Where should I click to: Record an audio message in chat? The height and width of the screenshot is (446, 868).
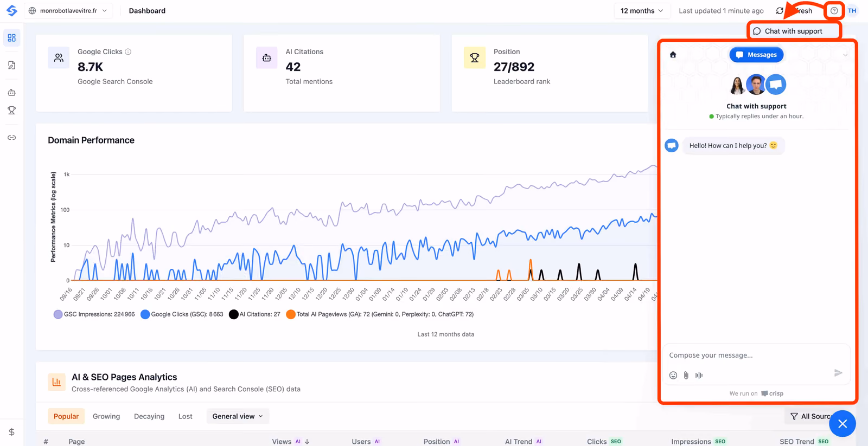699,375
